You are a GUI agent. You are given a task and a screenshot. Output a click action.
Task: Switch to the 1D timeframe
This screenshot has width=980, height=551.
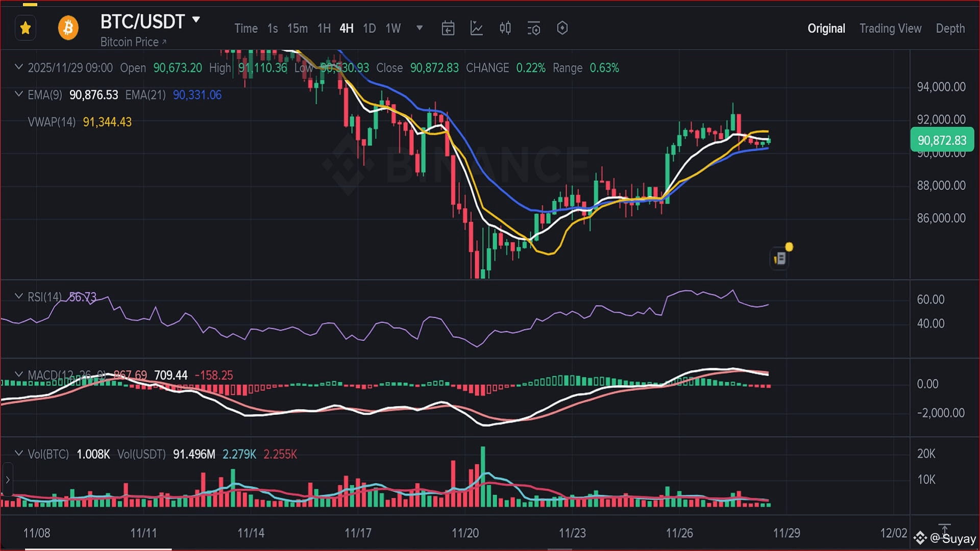(x=369, y=29)
